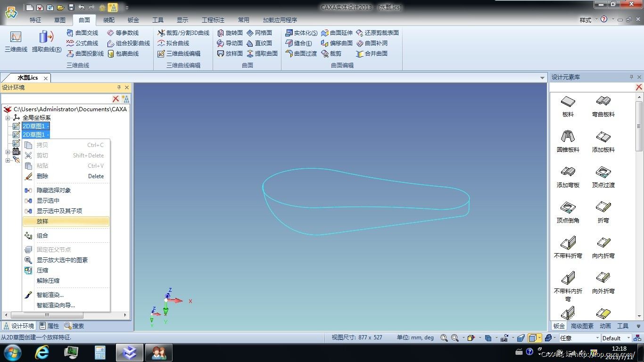Toggle the pin on the 设计元素库 panel
Image resolution: width=644 pixels, height=362 pixels.
632,76
